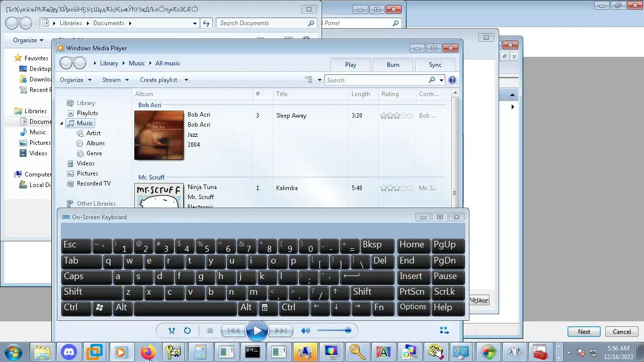
Task: Rate Sleep Away with the star rating
Action: tap(396, 116)
